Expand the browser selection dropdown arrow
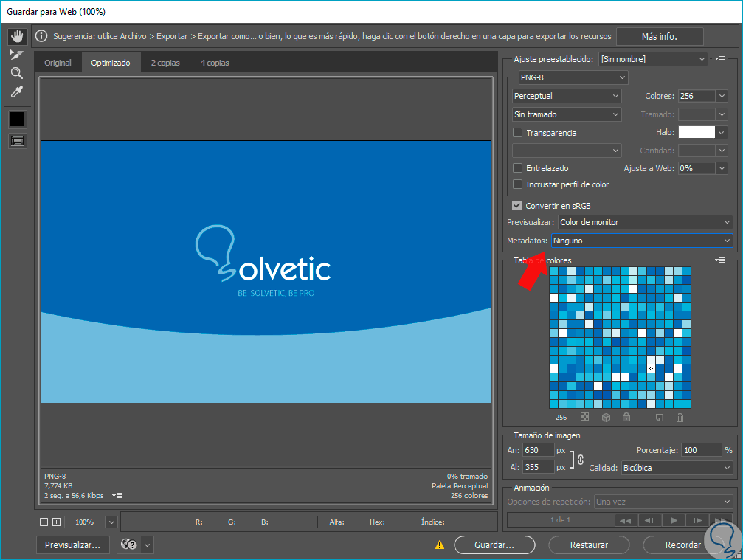This screenshot has height=560, width=743. tap(148, 545)
